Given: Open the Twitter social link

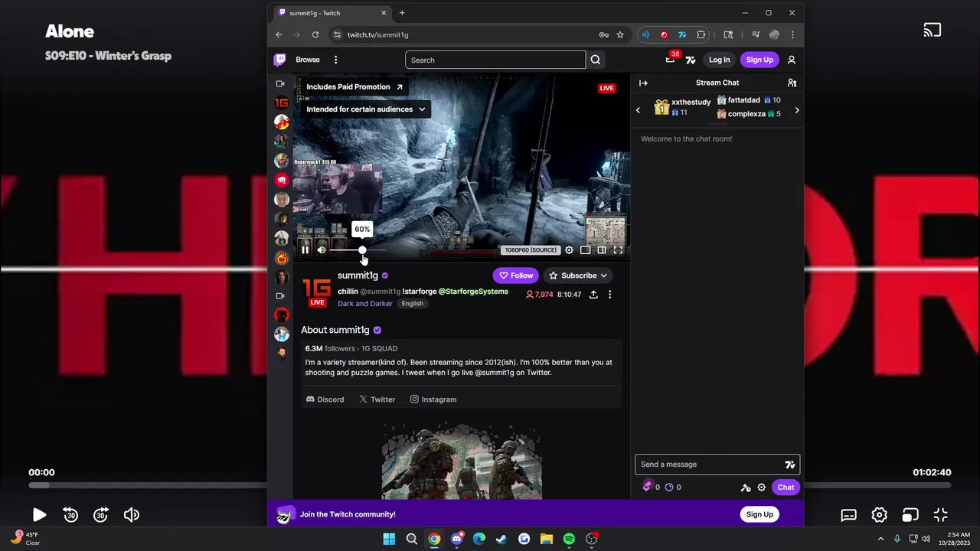Looking at the screenshot, I should [x=377, y=399].
